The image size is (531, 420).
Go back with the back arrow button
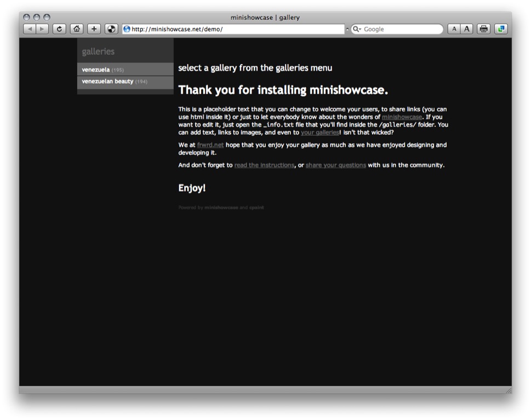[30, 29]
